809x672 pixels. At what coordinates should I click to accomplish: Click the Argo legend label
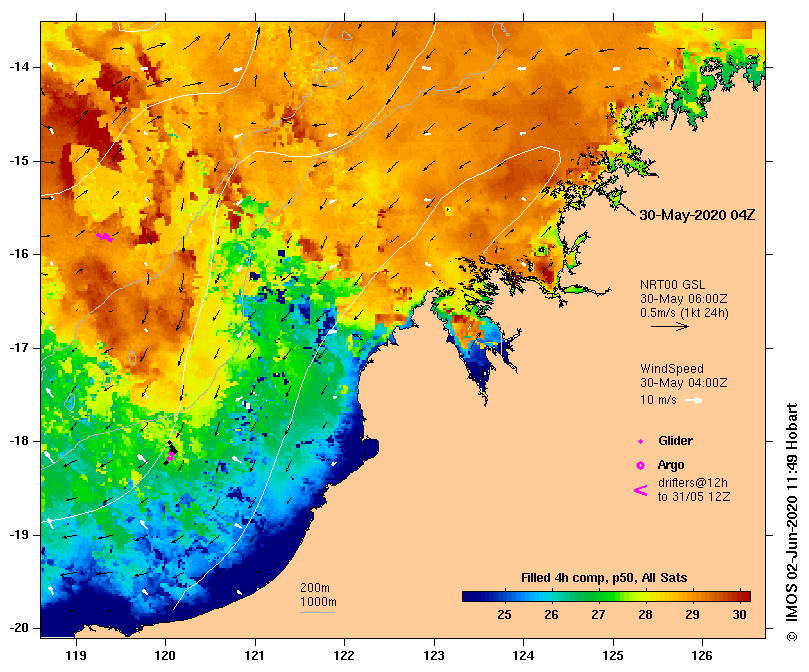pyautogui.click(x=671, y=465)
